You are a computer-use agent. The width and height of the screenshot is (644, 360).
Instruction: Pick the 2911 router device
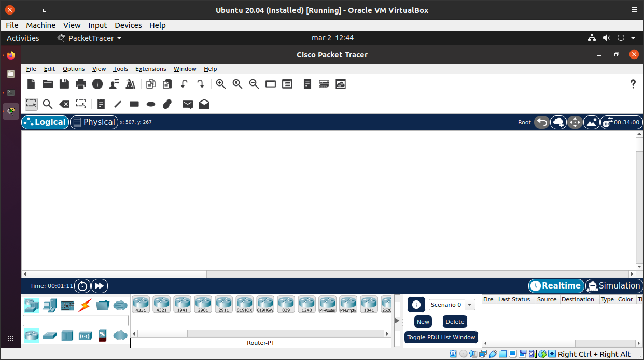coord(223,304)
